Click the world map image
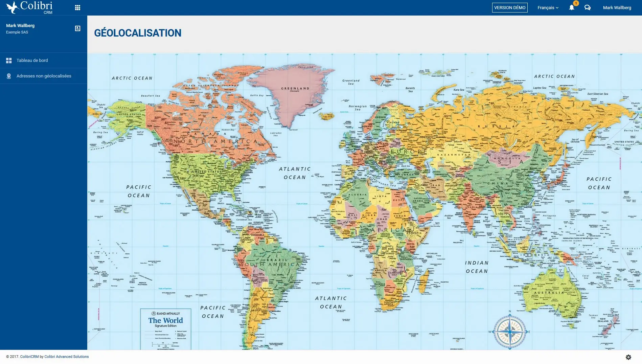The height and width of the screenshot is (364, 642). click(365, 202)
